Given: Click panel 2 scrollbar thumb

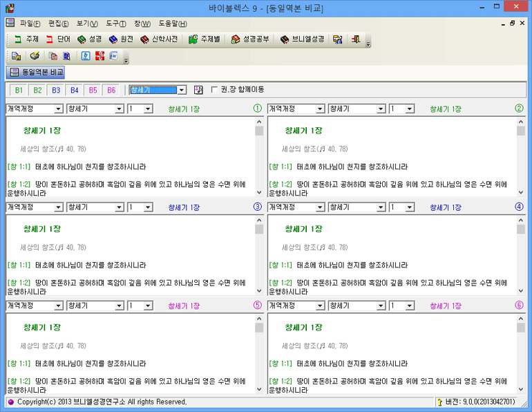Looking at the screenshot, I should [x=521, y=131].
